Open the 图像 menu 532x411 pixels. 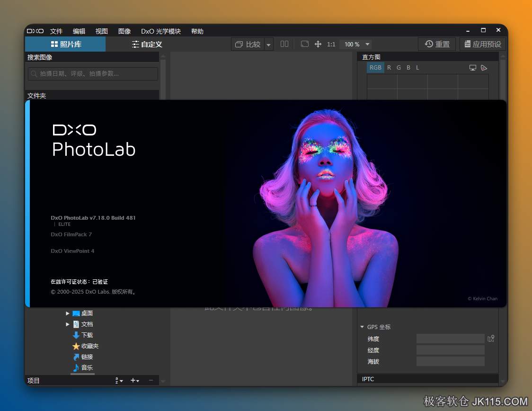click(x=124, y=31)
